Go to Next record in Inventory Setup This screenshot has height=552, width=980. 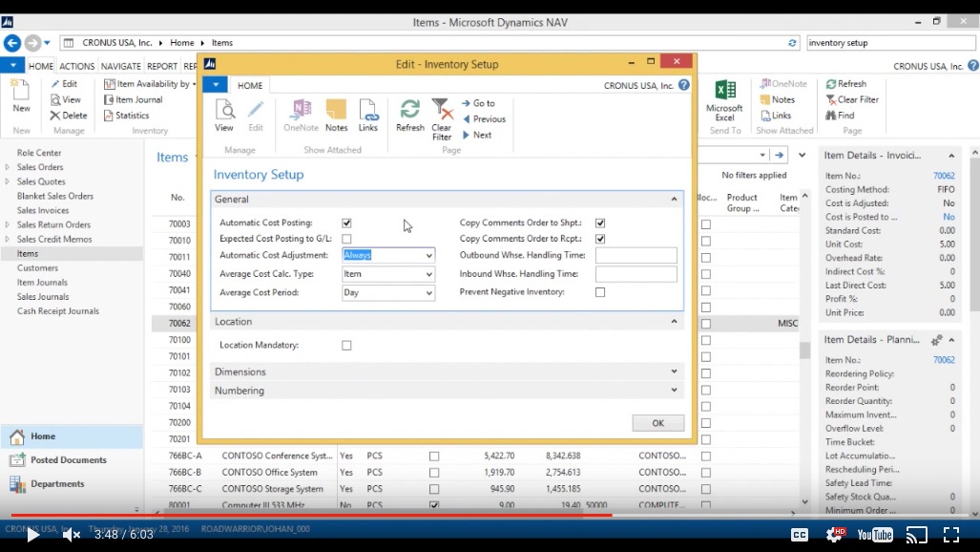click(x=476, y=135)
